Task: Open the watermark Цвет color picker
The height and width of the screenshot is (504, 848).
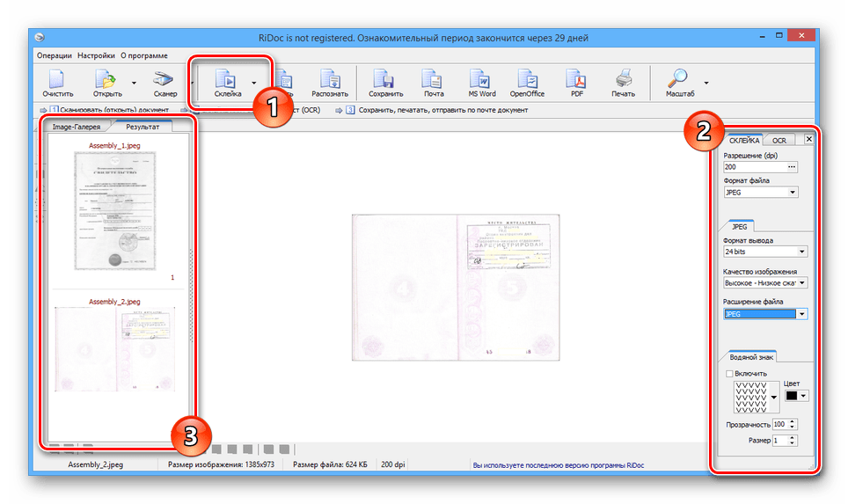Action: [796, 396]
